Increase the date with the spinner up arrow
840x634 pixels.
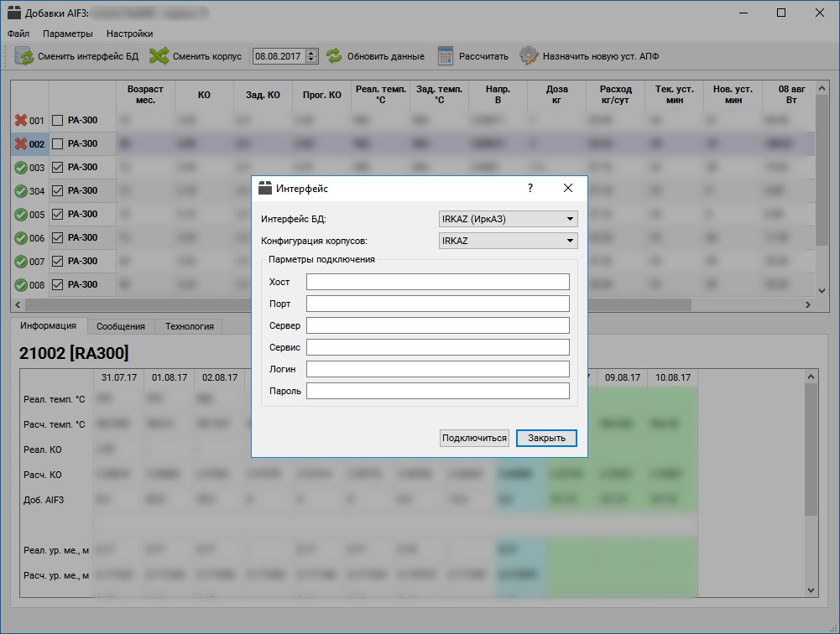(x=311, y=53)
